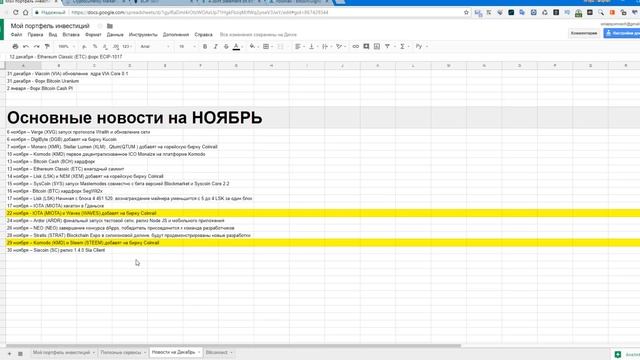Activate the paint format roller tool

[47, 47]
